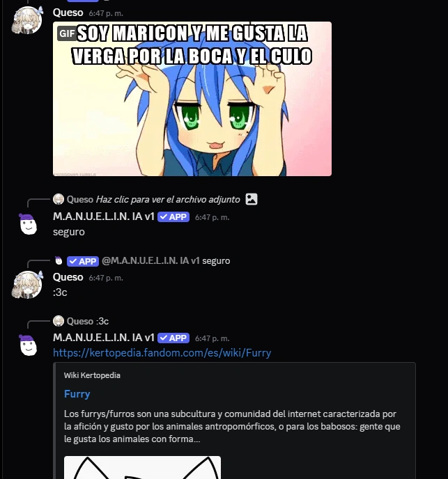Click the 'Wiki Kertopedia' embed provider name
Image resolution: width=448 pixels, height=479 pixels.
point(92,375)
